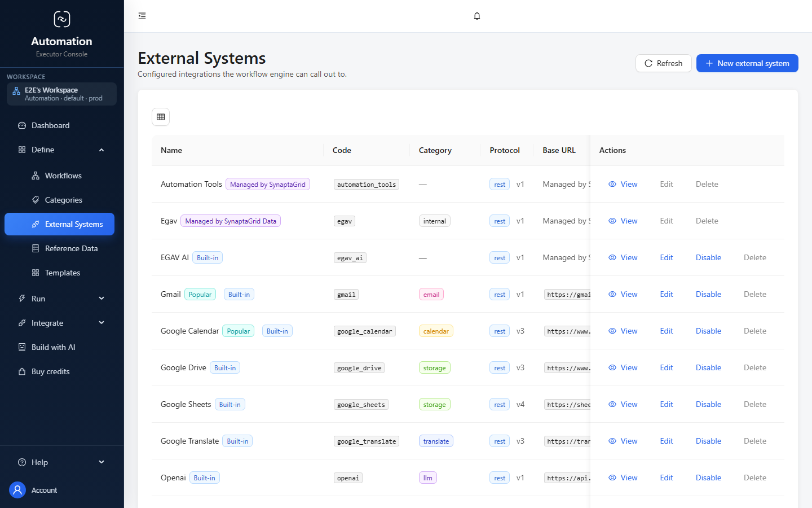Open the notifications bell
The width and height of the screenshot is (812, 508).
(477, 16)
